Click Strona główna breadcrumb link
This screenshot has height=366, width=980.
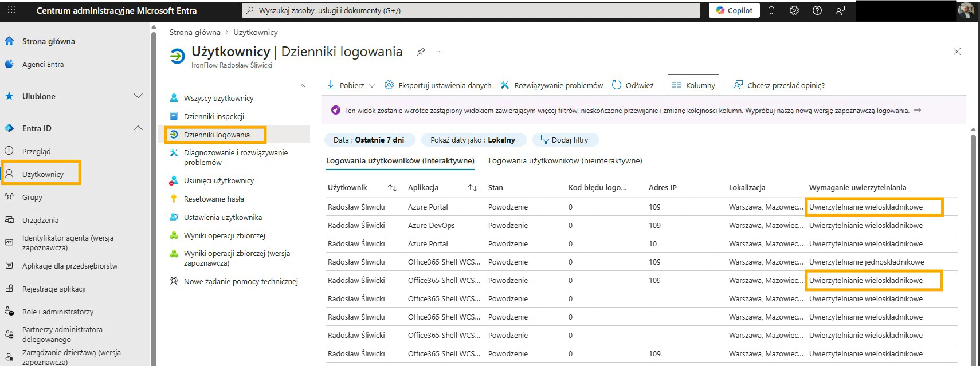pyautogui.click(x=195, y=32)
